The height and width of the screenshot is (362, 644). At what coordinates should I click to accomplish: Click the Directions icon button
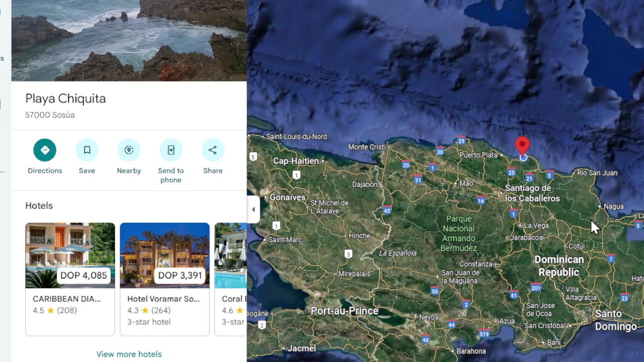point(45,150)
